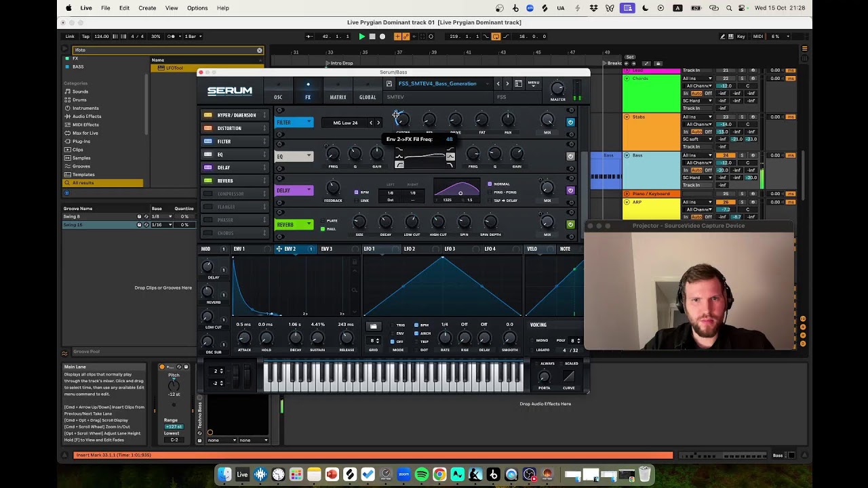The height and width of the screenshot is (488, 868).
Task: Open Plug-Ins category in browser
Action: (x=81, y=142)
